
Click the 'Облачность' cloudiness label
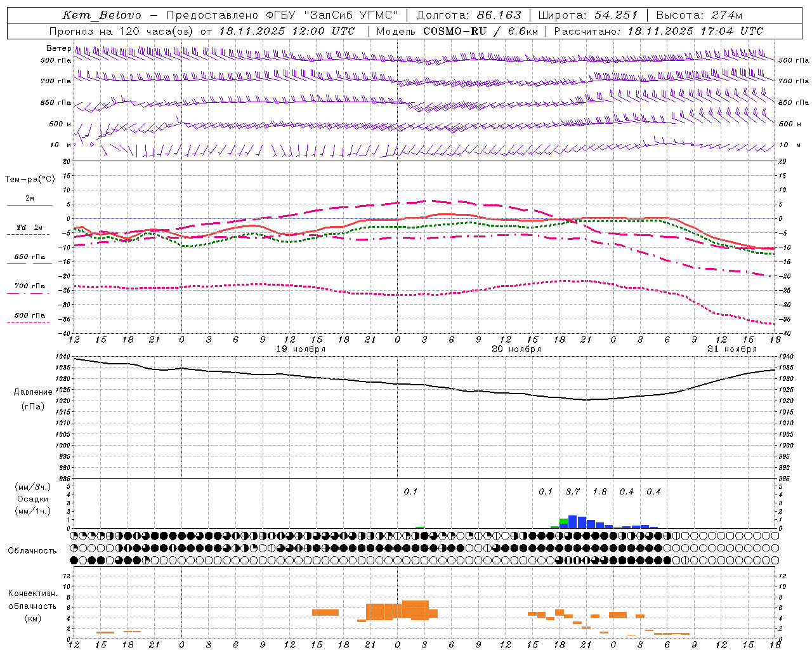click(32, 551)
